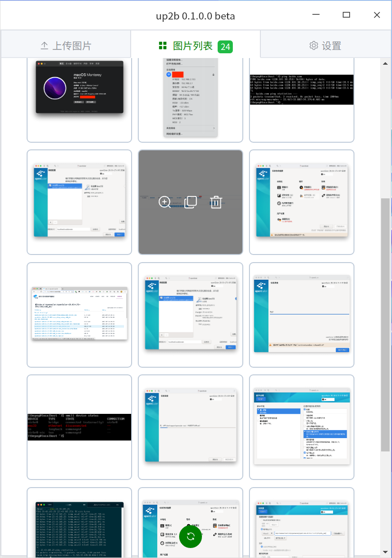Click the scrollbar down arrow
This screenshot has width=392, height=558.
[x=385, y=552]
